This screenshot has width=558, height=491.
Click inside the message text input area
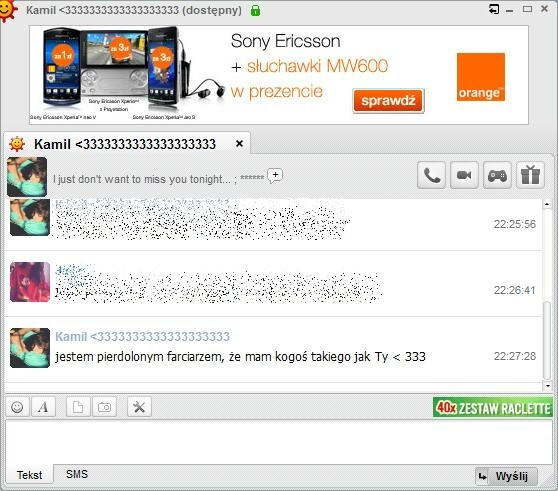[x=278, y=441]
